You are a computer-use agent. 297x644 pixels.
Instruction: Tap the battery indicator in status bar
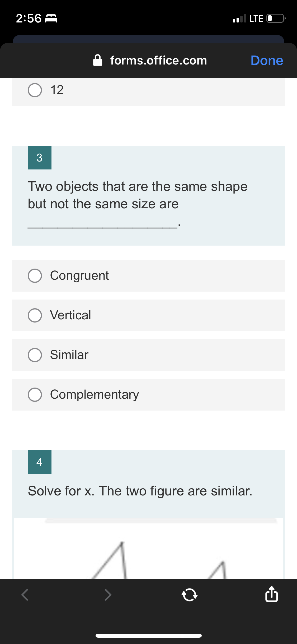275,18
